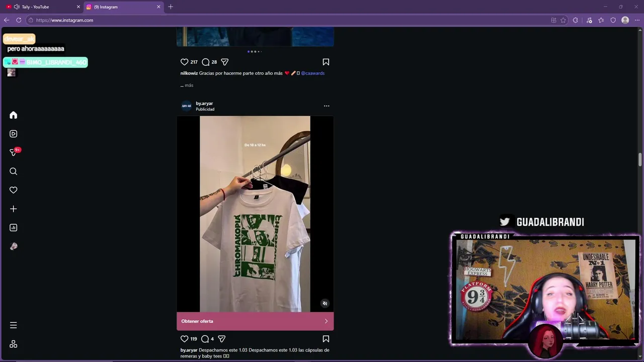Open browser essentials shield icon
This screenshot has height=362, width=644.
pyautogui.click(x=613, y=20)
